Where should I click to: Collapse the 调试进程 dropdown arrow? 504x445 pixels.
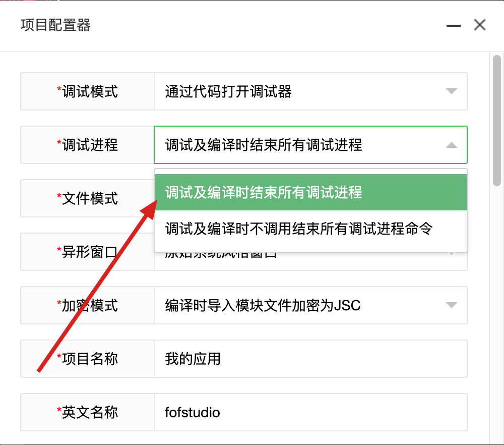[451, 145]
